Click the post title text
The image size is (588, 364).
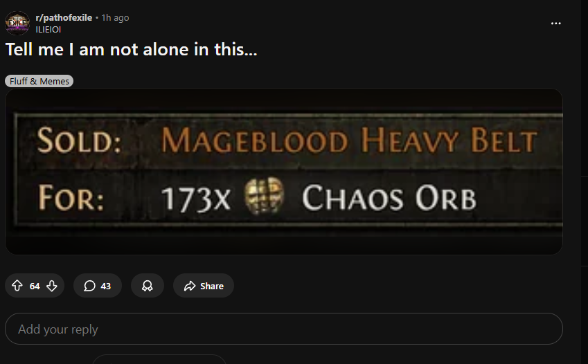[x=132, y=50]
